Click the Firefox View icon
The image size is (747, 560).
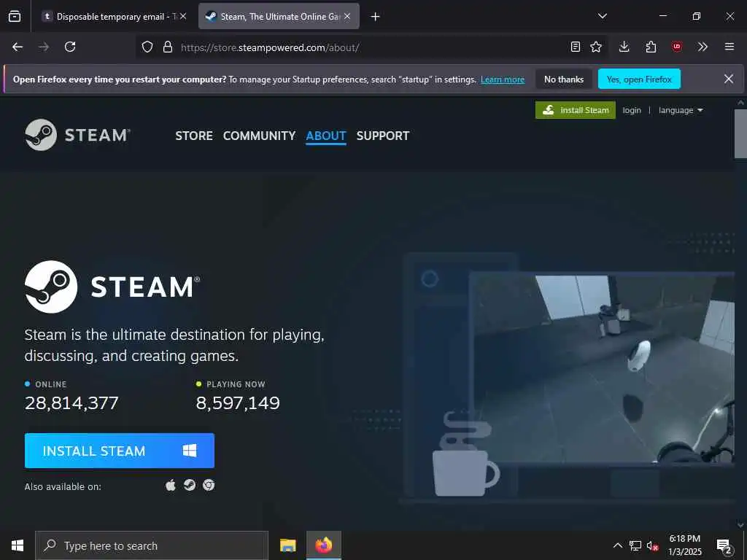point(15,16)
